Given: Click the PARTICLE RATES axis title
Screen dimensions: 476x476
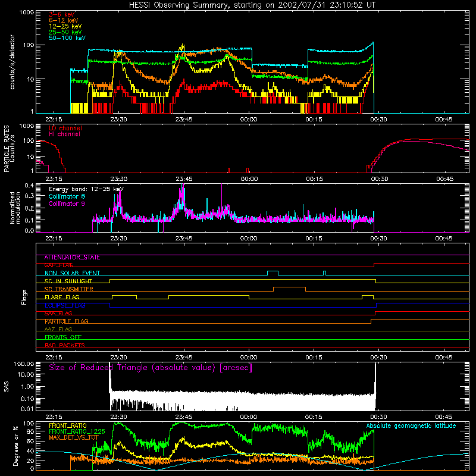Looking at the screenshot, I should (x=6, y=149).
